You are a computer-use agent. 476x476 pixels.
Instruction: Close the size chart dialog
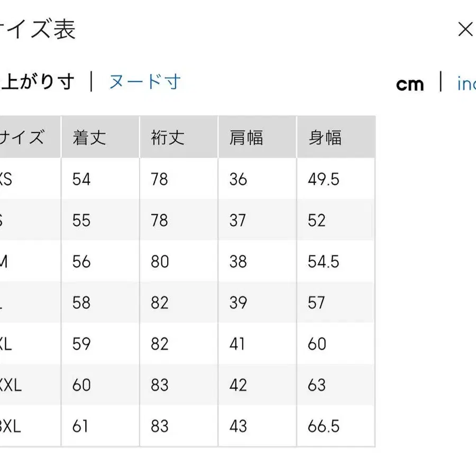click(466, 29)
